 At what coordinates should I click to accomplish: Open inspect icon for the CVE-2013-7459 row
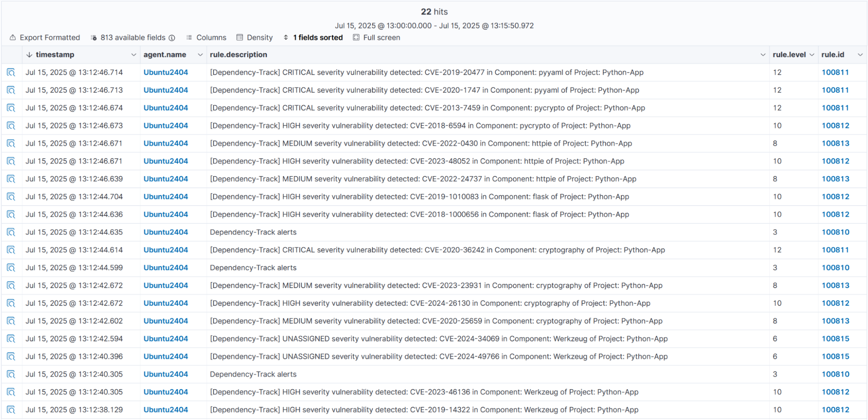click(11, 108)
